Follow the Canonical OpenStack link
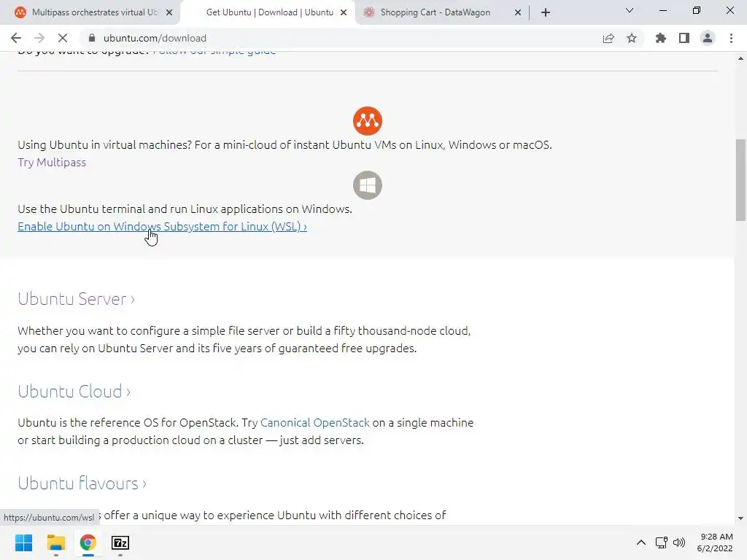 click(x=315, y=423)
